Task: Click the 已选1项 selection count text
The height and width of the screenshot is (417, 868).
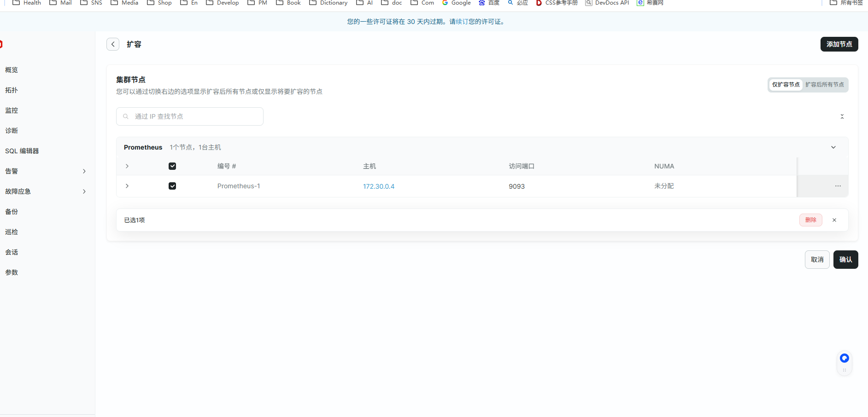Action: pos(135,220)
